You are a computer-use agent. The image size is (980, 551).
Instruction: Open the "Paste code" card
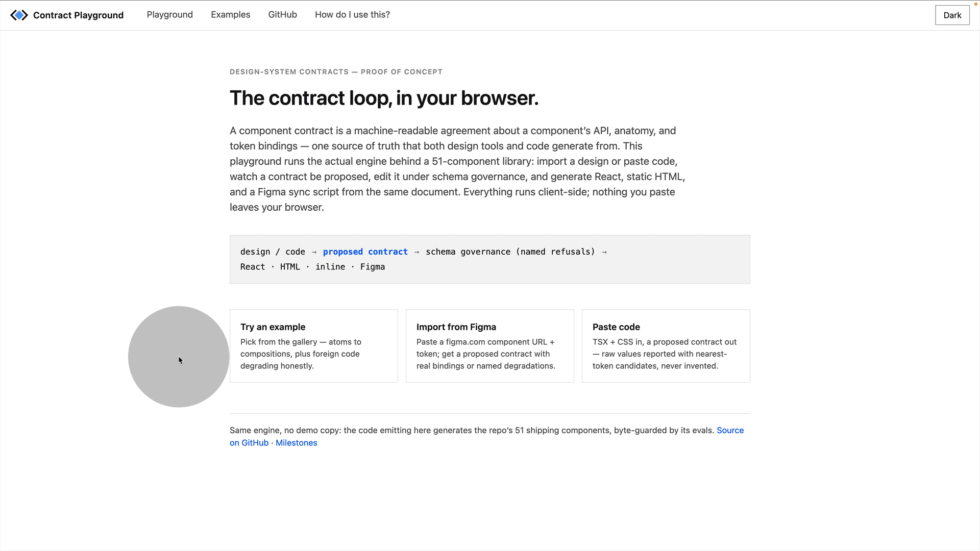tap(666, 346)
